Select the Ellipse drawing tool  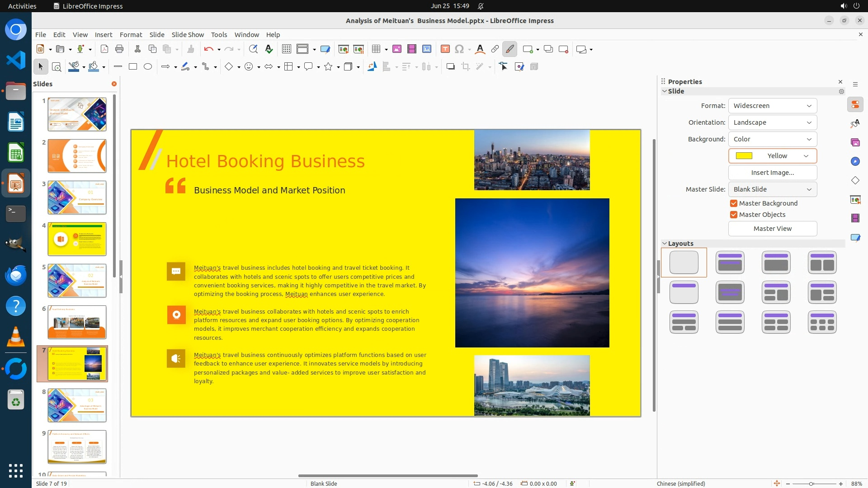click(x=148, y=67)
